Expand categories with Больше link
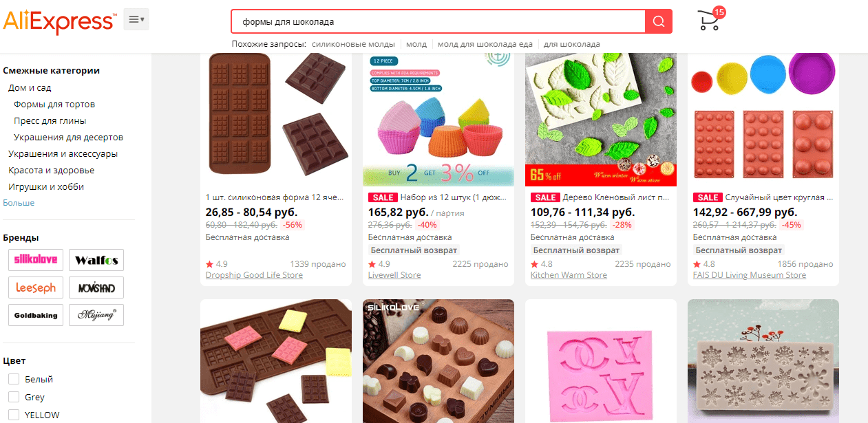Image resolution: width=868 pixels, height=423 pixels. click(x=19, y=203)
